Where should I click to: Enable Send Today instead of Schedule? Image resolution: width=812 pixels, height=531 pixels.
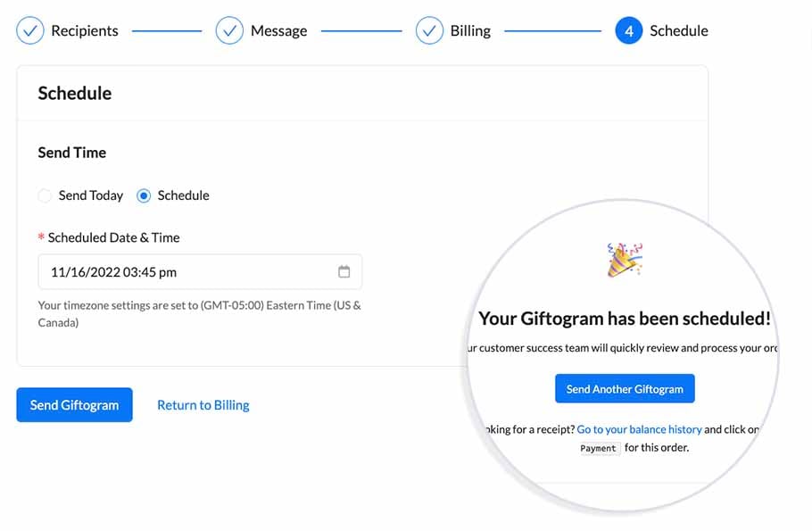point(45,195)
